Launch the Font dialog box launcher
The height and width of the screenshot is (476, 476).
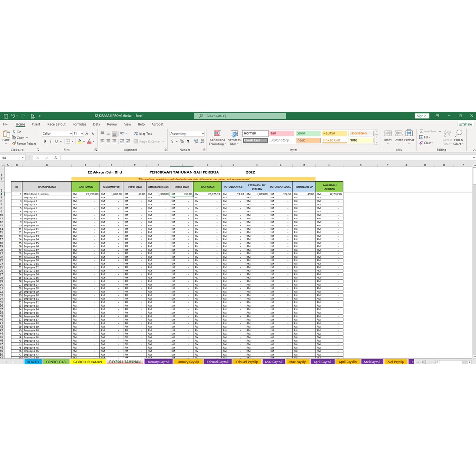click(96, 150)
